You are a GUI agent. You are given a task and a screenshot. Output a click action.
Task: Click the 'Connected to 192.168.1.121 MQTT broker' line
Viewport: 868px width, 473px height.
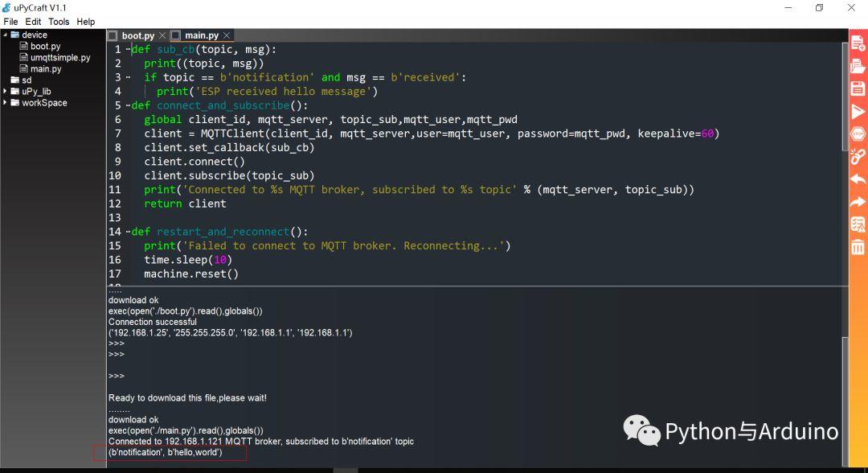click(261, 442)
